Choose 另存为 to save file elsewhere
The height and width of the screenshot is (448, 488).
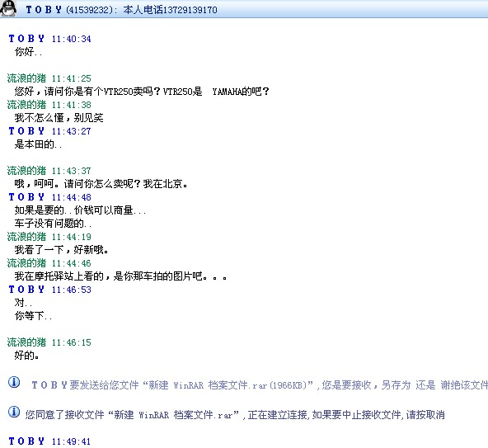(x=396, y=385)
